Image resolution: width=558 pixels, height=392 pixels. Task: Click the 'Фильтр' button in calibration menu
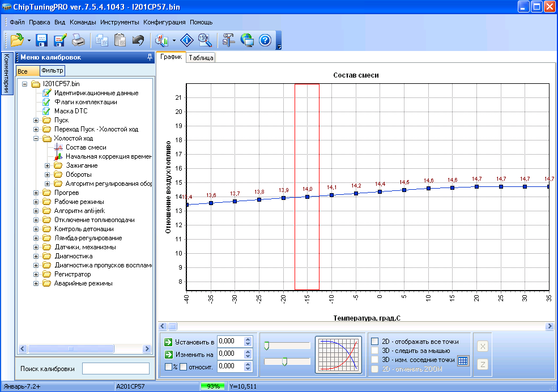[x=52, y=71]
